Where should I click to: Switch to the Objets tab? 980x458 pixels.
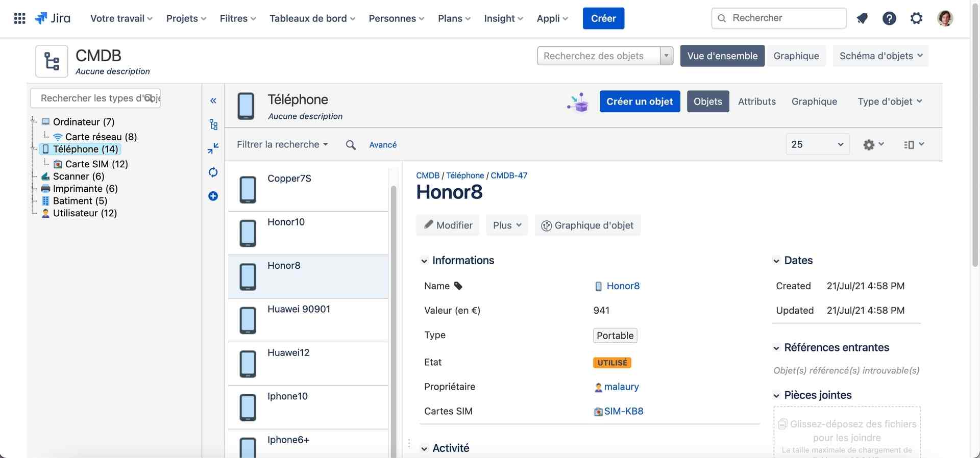click(708, 101)
